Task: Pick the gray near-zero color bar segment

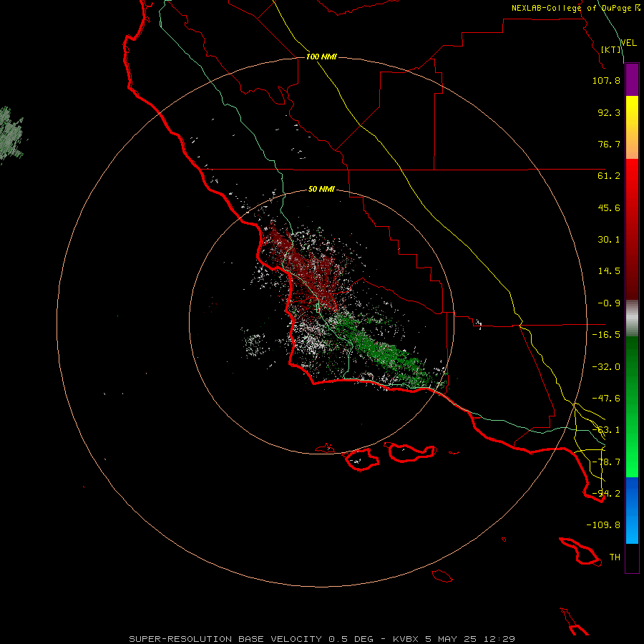Action: 632,318
